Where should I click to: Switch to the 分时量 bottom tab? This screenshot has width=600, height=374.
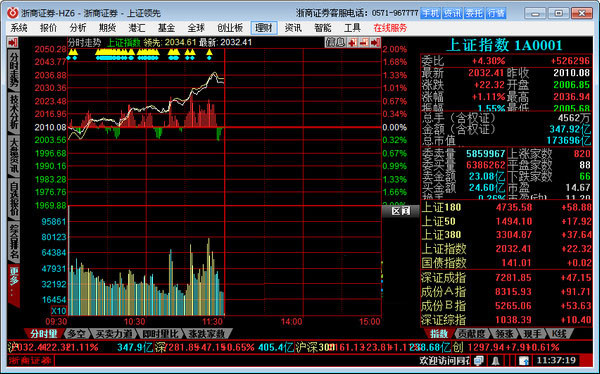(x=44, y=334)
